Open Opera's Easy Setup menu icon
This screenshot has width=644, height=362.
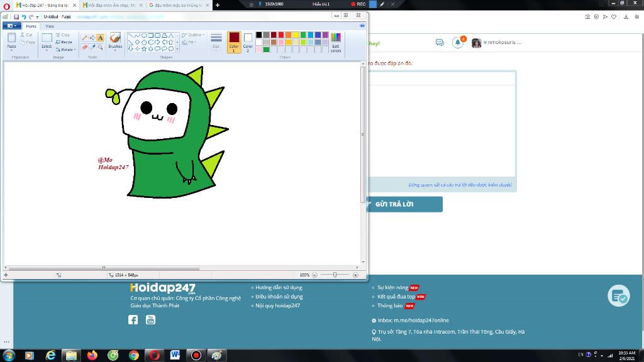[x=636, y=17]
